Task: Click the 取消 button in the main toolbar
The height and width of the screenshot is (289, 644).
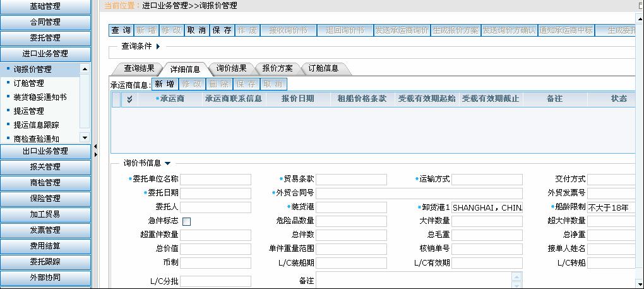Action: click(196, 30)
